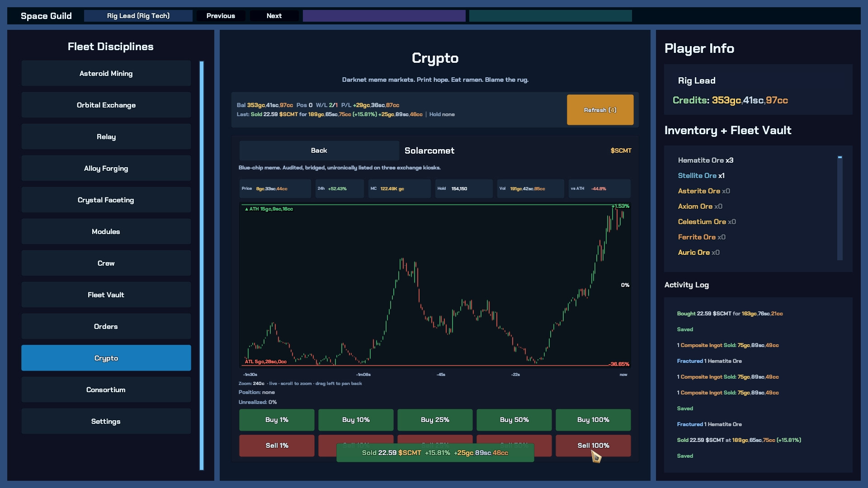Switch to the Next character
This screenshot has width=868, height=488.
274,16
